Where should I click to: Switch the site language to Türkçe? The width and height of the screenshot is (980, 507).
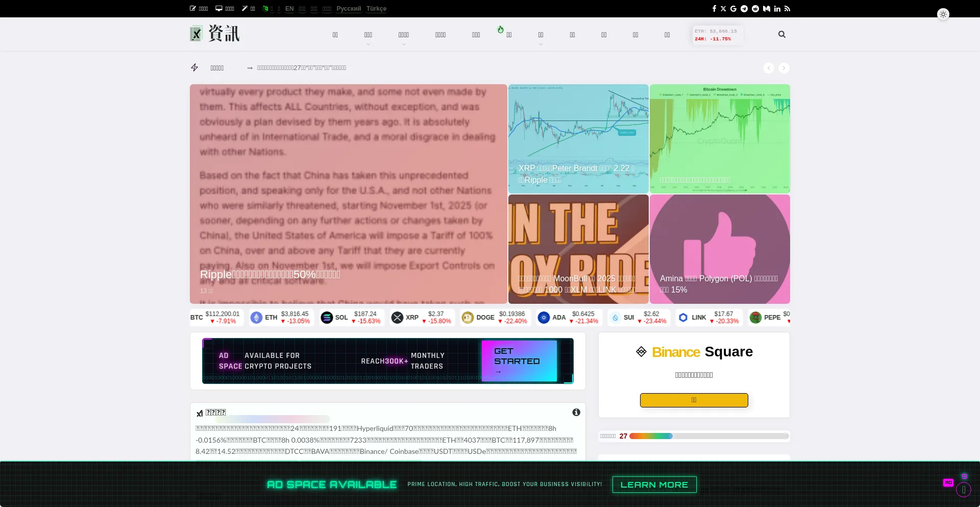(x=376, y=9)
